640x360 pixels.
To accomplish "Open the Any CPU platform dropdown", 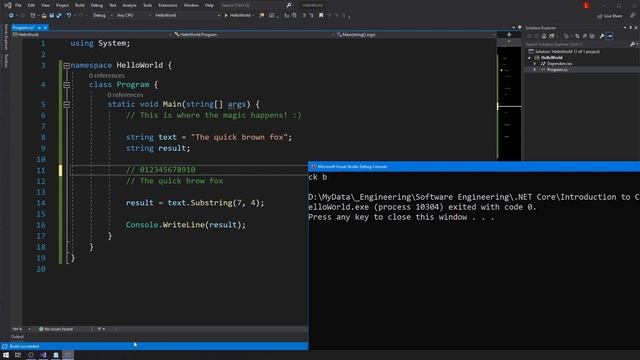I will 133,16.
